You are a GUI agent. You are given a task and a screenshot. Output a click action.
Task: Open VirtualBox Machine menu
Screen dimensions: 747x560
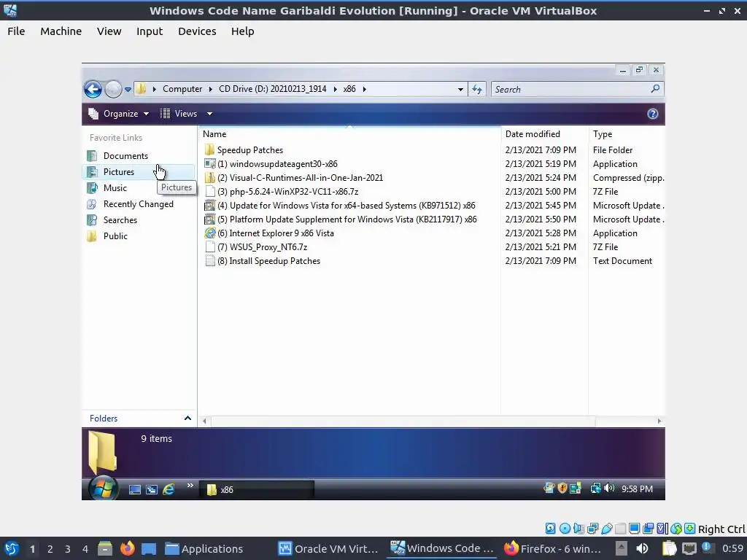click(61, 31)
